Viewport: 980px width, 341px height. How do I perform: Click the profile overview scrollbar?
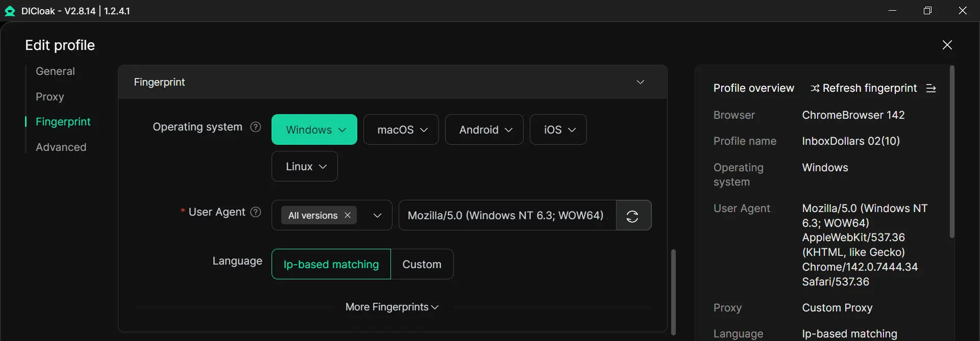point(951,152)
